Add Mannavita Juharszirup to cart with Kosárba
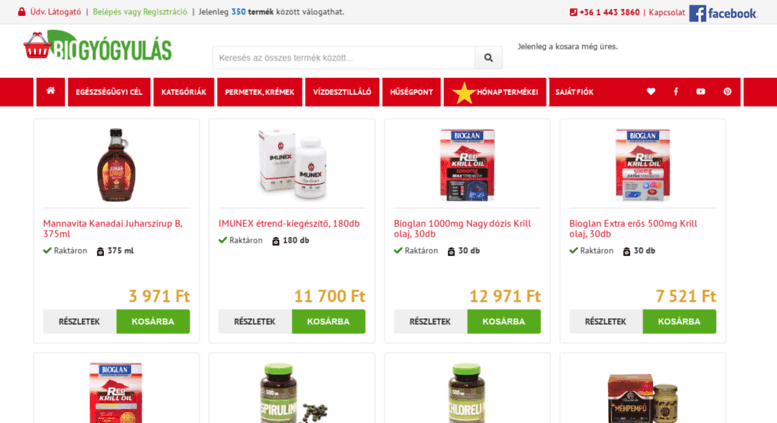This screenshot has height=423, width=777. pos(153,321)
